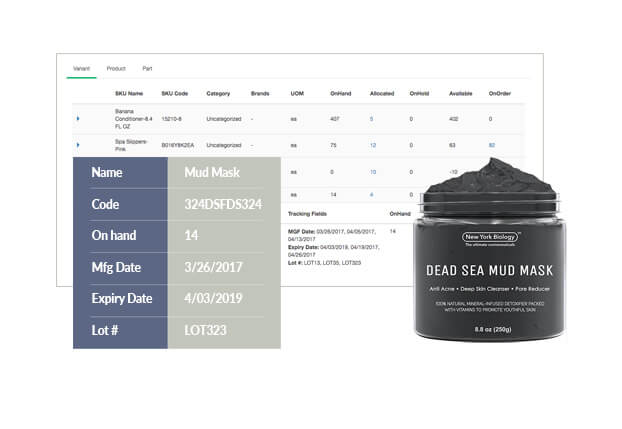Click On hand value 14 in card
The width and height of the screenshot is (622, 429).
(191, 235)
